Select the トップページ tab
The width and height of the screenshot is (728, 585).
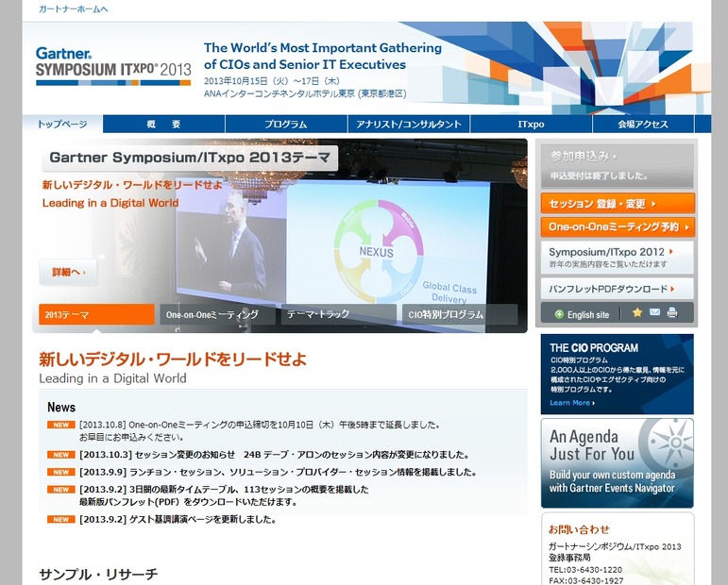pyautogui.click(x=62, y=124)
